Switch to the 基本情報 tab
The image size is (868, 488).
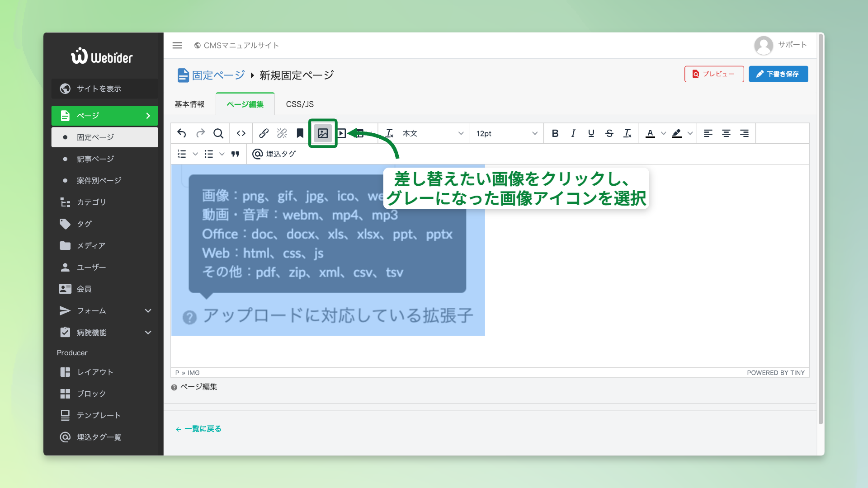click(x=189, y=104)
